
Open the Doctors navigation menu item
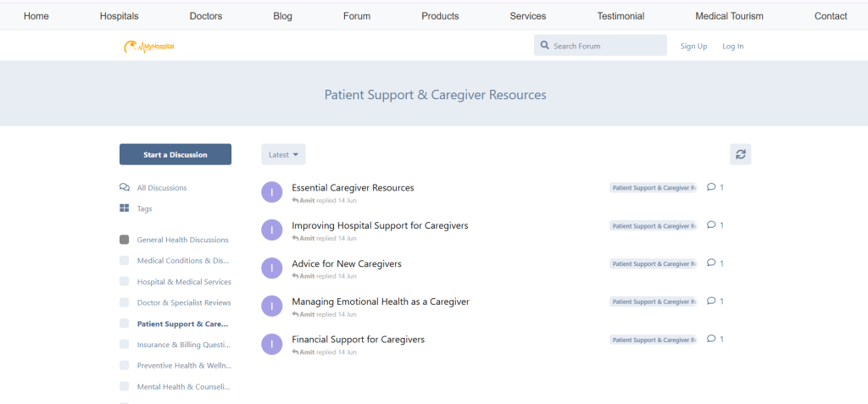click(206, 16)
